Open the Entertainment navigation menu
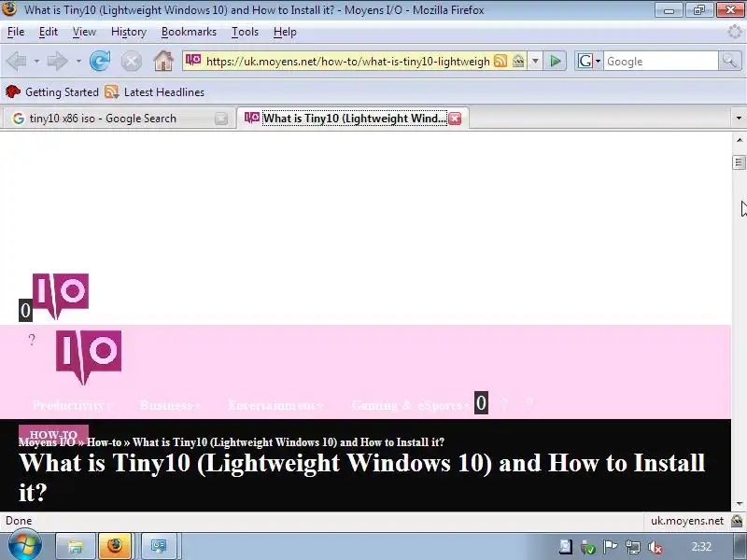Image resolution: width=747 pixels, height=560 pixels. 275,406
